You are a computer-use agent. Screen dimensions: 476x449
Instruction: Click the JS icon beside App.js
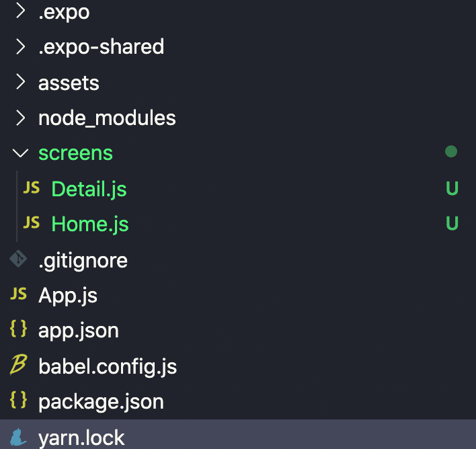19,294
